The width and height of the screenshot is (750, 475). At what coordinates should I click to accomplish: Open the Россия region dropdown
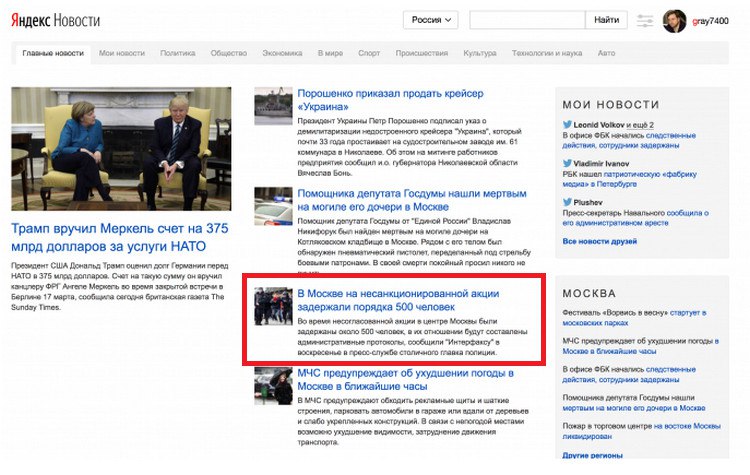click(430, 20)
